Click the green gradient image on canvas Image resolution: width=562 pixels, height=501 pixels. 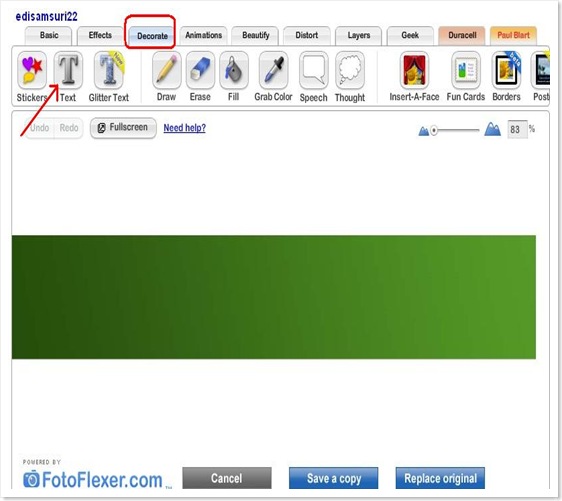click(x=274, y=297)
